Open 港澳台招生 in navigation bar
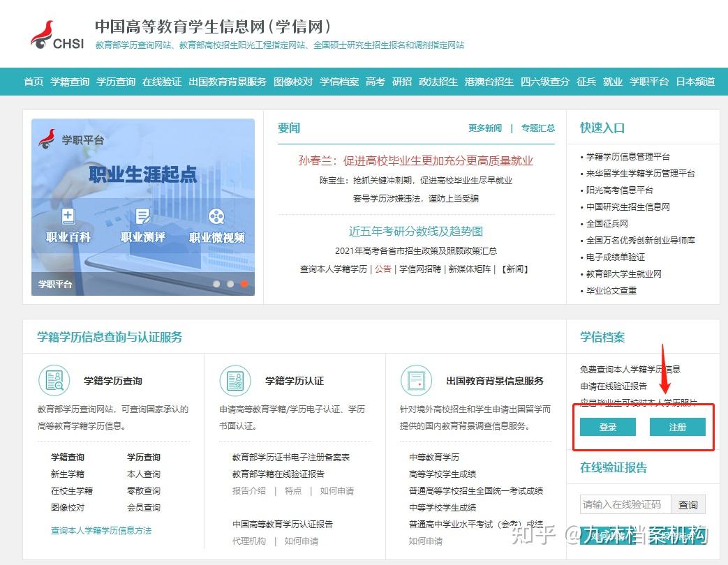The image size is (728, 565). click(489, 82)
